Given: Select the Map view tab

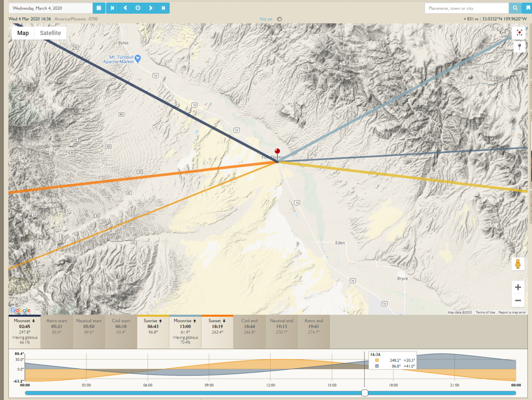Looking at the screenshot, I should click(23, 33).
